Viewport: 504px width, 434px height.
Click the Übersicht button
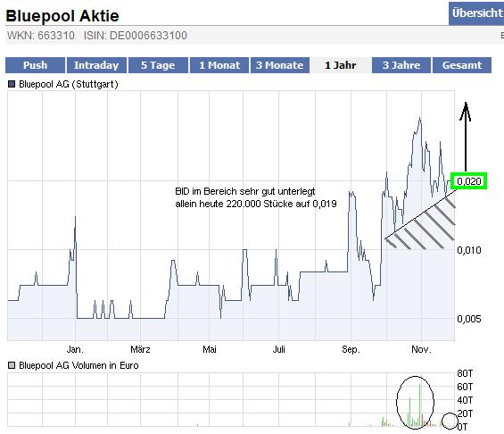tap(476, 13)
